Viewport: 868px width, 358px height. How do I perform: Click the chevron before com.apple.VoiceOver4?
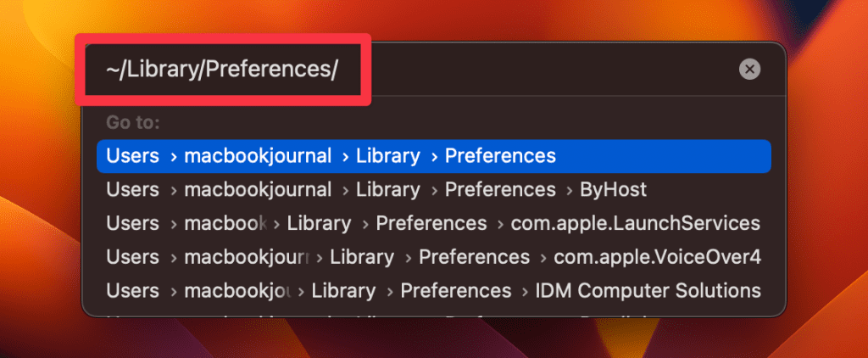[x=542, y=257]
